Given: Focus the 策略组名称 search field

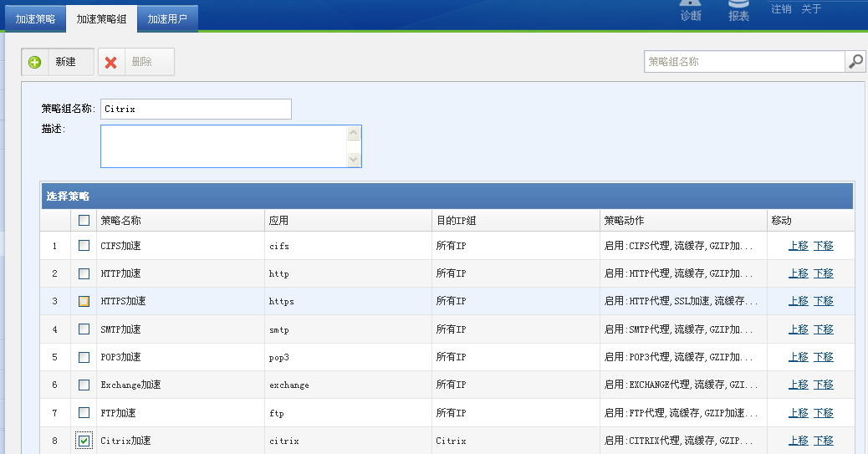Looking at the screenshot, I should pos(744,62).
